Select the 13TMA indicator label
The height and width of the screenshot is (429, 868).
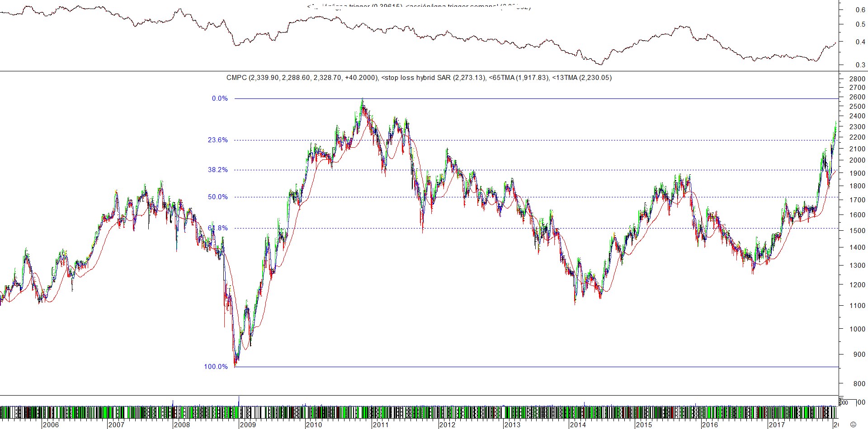582,78
